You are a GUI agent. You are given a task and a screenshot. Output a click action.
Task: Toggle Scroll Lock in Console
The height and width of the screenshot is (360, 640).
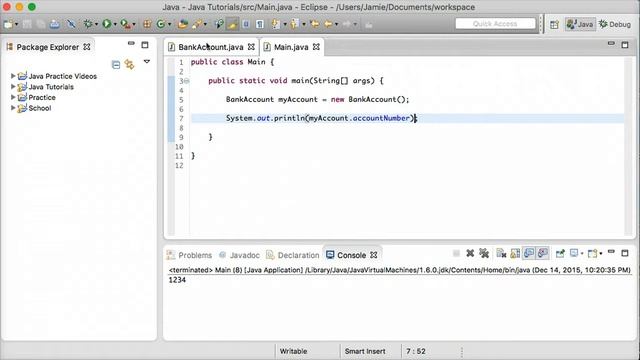coord(515,253)
